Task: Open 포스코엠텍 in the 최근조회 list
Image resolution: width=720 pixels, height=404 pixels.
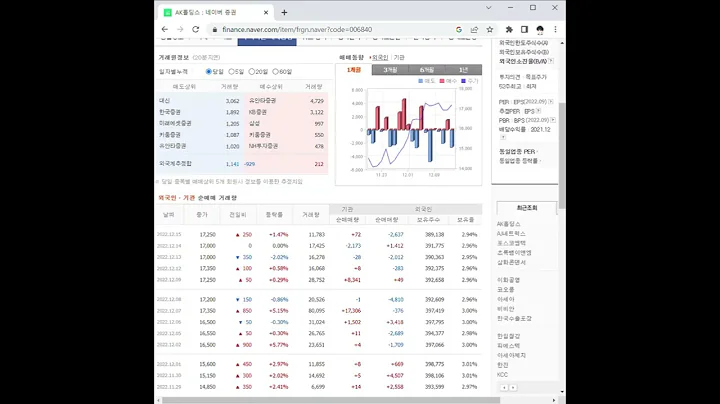Action: [511, 243]
